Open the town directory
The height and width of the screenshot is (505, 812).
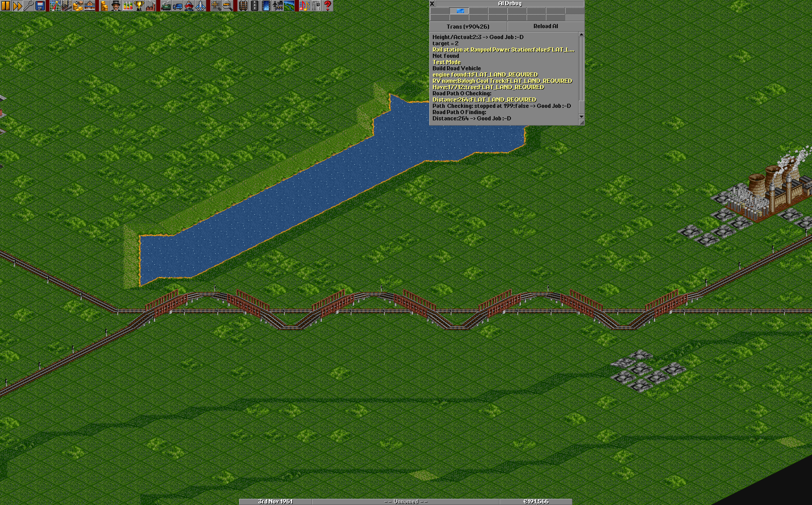67,6
